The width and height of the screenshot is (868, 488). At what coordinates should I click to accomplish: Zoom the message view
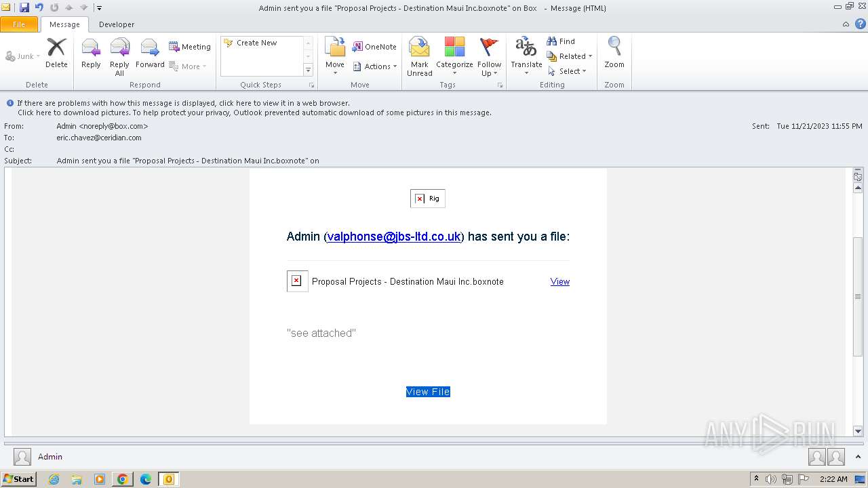[614, 53]
